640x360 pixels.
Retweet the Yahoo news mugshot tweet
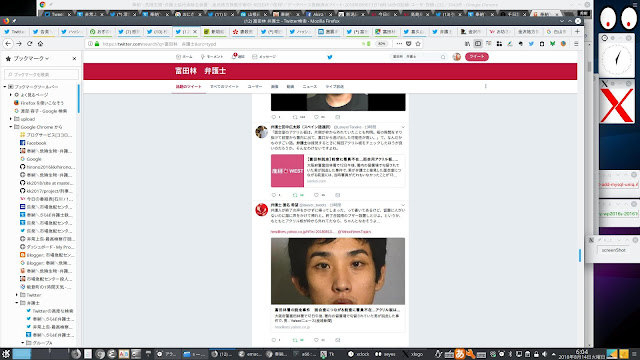[x=295, y=340]
